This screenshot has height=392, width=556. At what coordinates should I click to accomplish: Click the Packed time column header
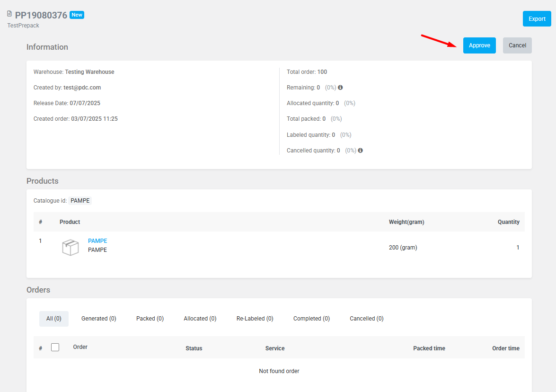click(429, 348)
